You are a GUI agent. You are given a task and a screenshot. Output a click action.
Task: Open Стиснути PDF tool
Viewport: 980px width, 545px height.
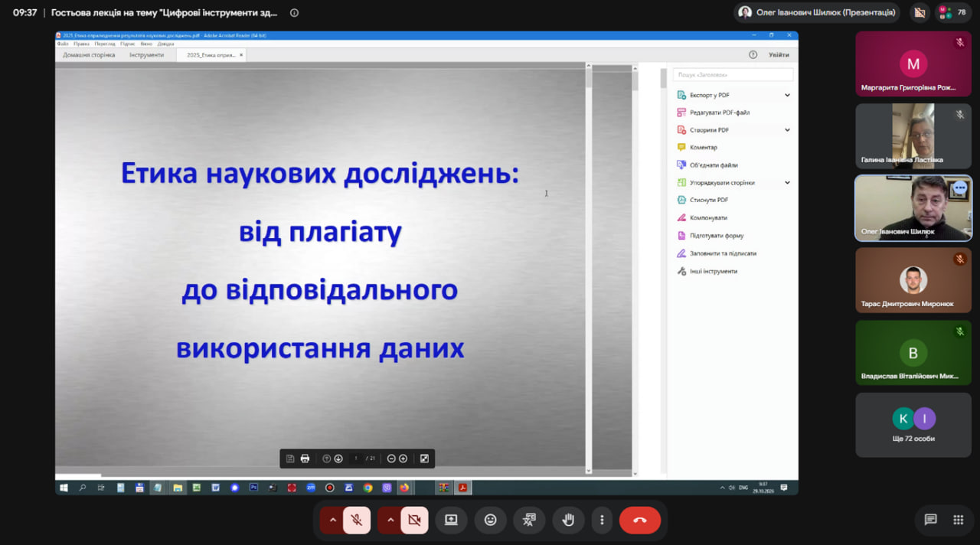708,200
